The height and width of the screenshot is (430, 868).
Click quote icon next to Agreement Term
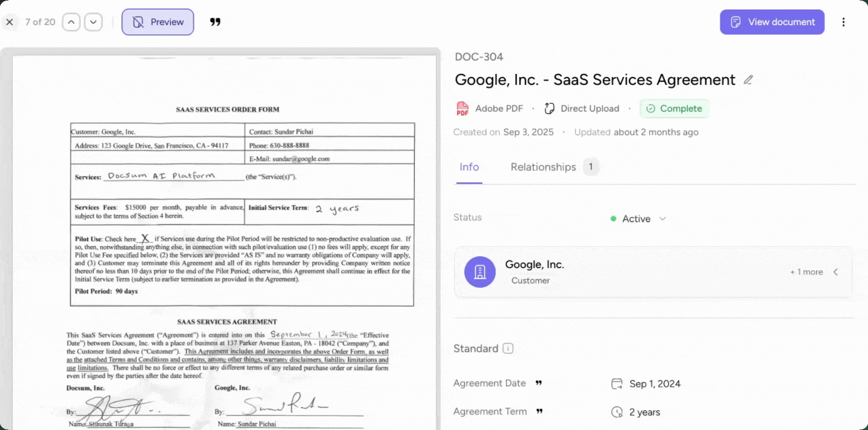click(x=540, y=411)
